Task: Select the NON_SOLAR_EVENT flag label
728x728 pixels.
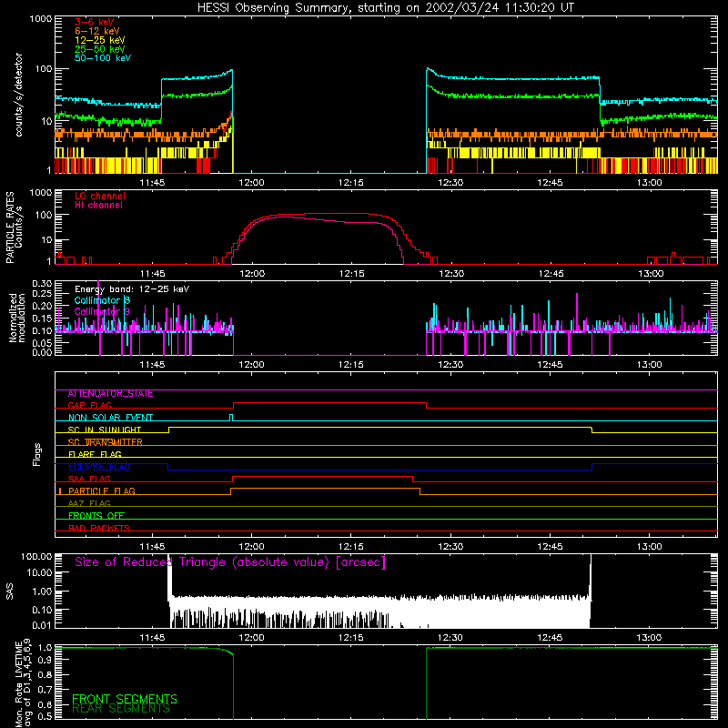Action: [x=110, y=418]
